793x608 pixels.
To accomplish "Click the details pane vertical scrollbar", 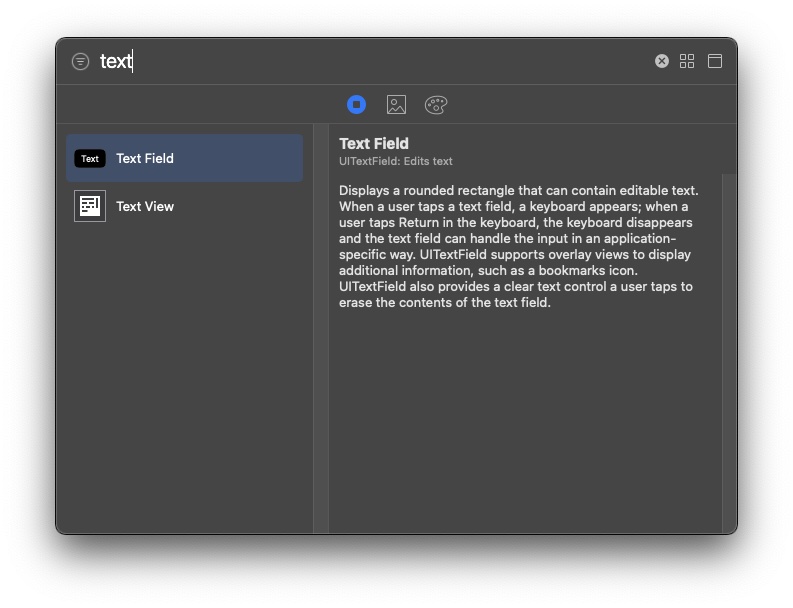I will (x=728, y=353).
